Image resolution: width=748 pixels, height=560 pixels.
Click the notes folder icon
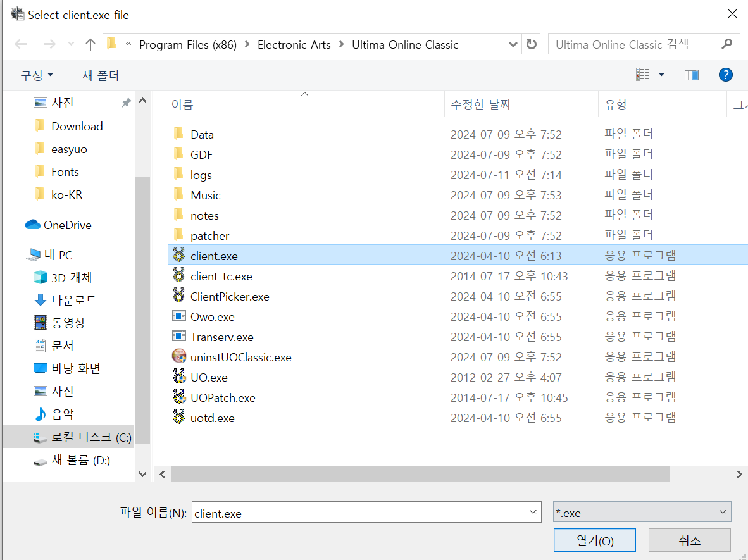(179, 215)
